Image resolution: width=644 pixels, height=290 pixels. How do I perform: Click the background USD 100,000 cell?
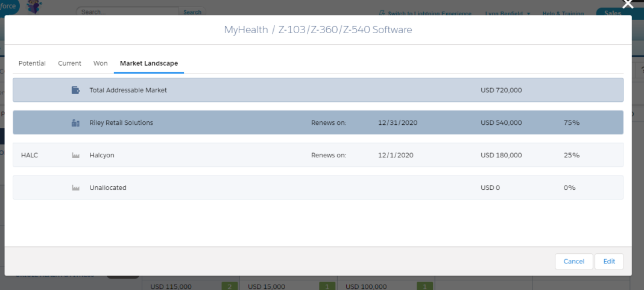[x=366, y=287]
